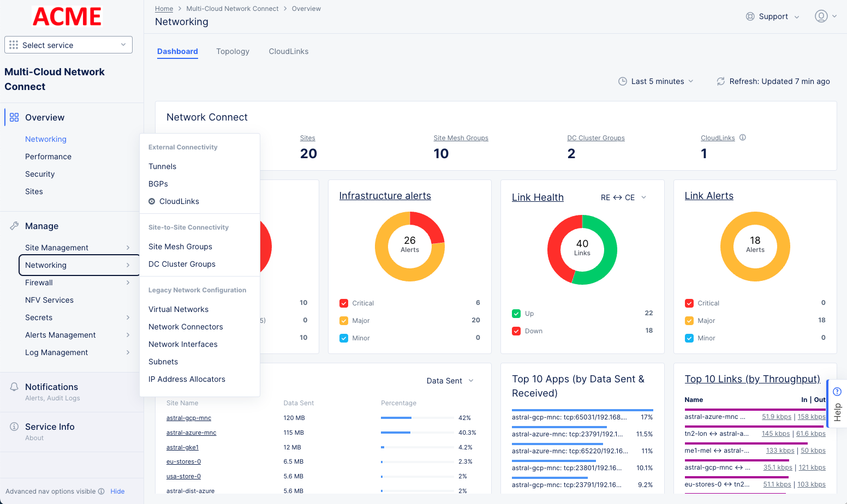Uncheck Major in the Link Alerts panel
Screen dimensions: 847x504
[689, 320]
